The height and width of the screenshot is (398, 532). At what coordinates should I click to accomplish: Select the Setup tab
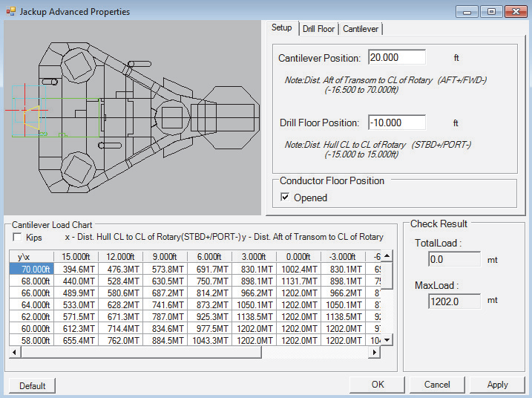pos(281,27)
